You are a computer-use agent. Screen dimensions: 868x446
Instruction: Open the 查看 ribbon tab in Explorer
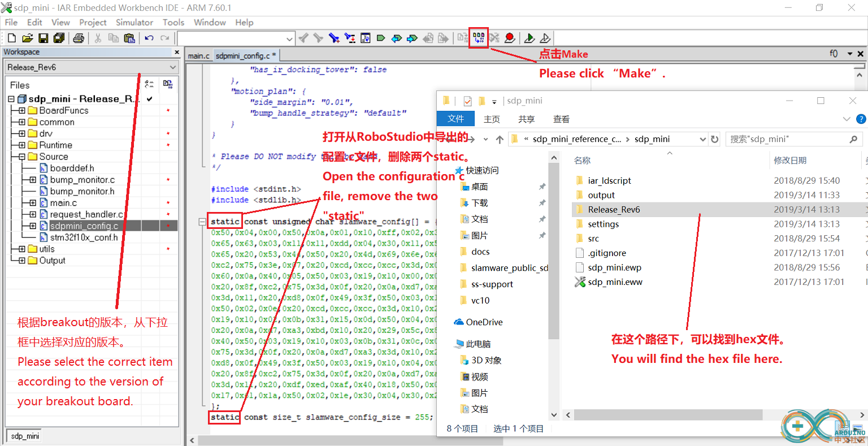(561, 119)
